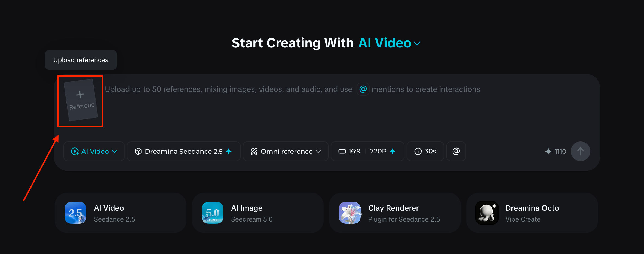This screenshot has width=644, height=254.
Task: Click the 720P resolution label
Action: pyautogui.click(x=378, y=151)
